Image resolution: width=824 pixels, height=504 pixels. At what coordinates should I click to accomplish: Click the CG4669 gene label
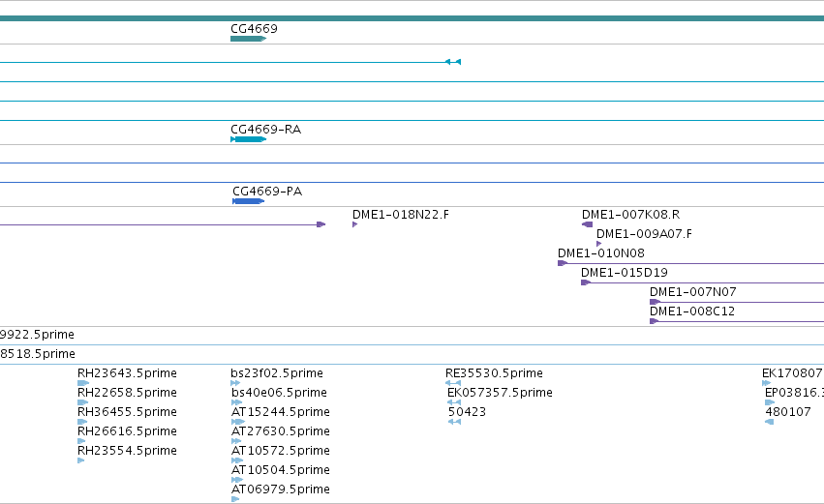(254, 28)
